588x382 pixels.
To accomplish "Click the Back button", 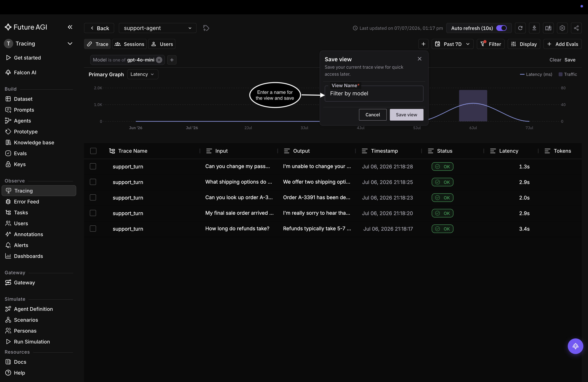I will [99, 28].
